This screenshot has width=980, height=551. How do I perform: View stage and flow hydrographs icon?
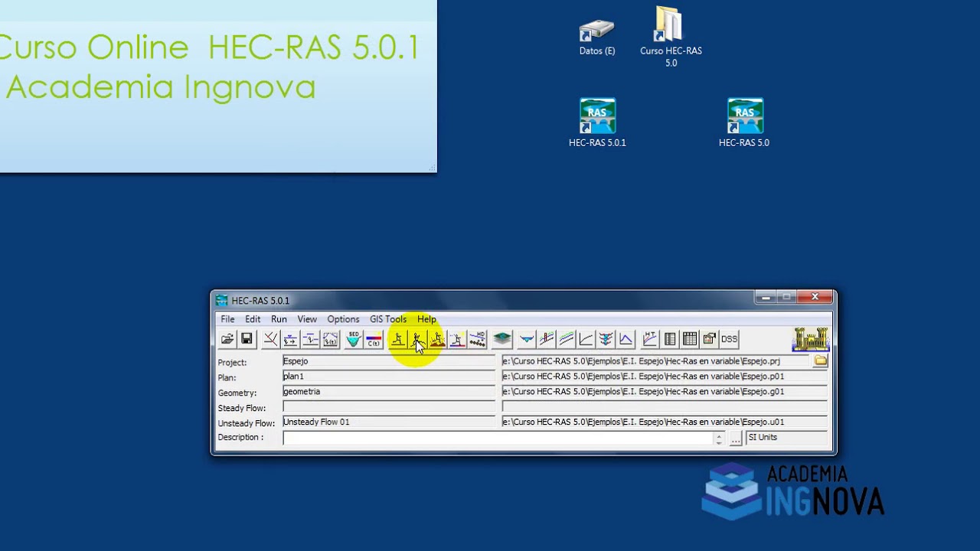[626, 339]
